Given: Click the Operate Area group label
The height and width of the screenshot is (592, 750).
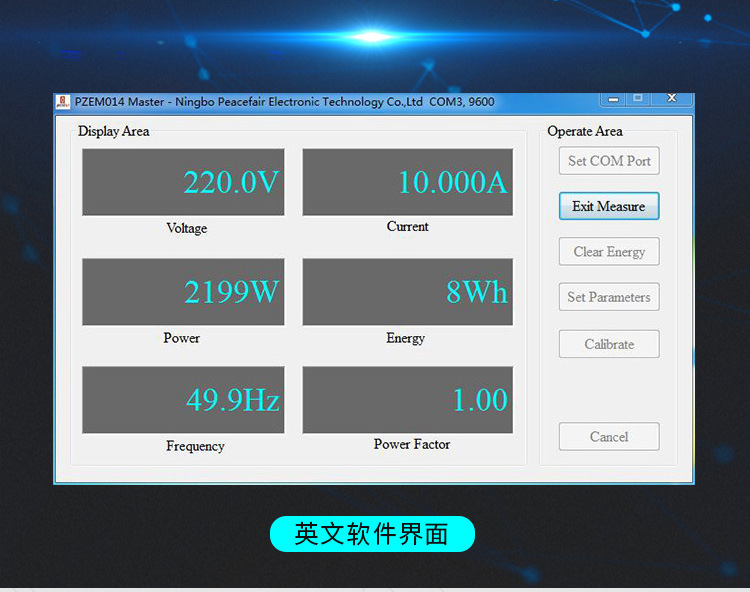Looking at the screenshot, I should point(585,131).
